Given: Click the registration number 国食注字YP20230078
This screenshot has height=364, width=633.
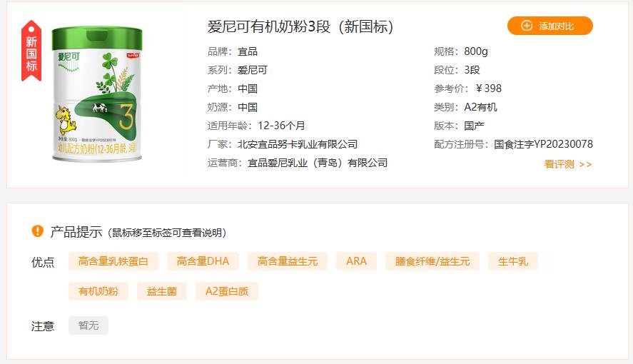Looking at the screenshot, I should click(x=543, y=144).
